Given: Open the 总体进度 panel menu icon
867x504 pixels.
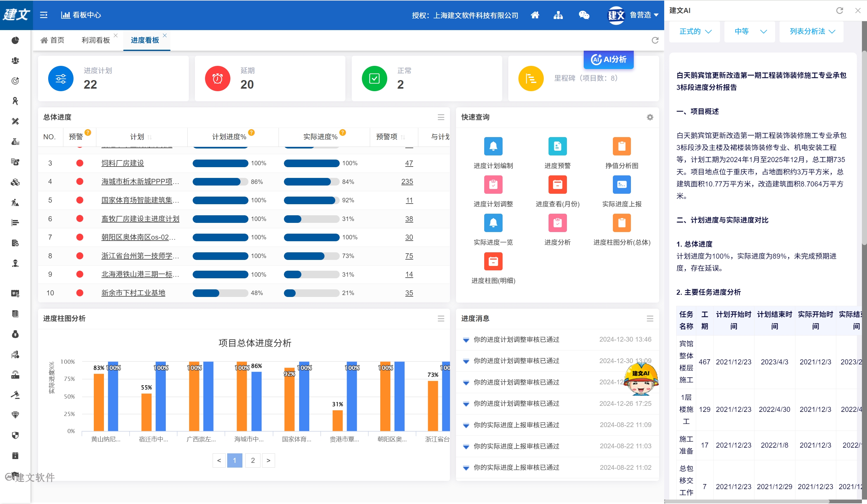Looking at the screenshot, I should pos(441,117).
